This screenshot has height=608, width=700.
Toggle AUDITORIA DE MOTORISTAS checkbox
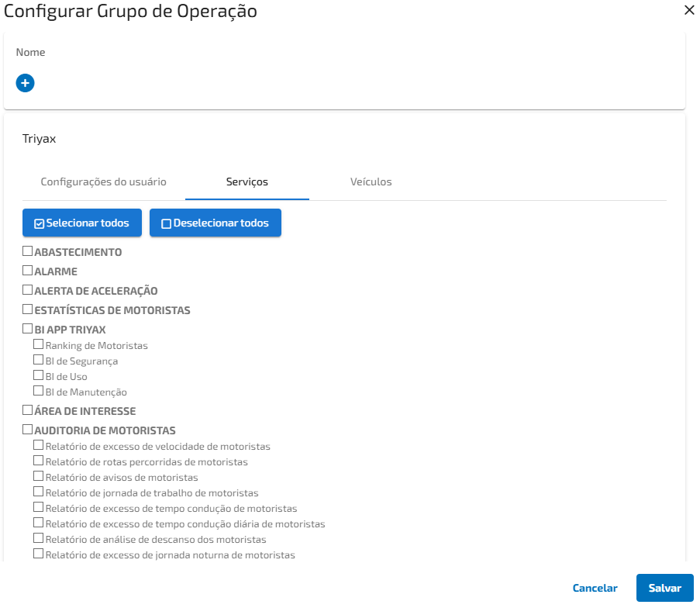coord(28,430)
